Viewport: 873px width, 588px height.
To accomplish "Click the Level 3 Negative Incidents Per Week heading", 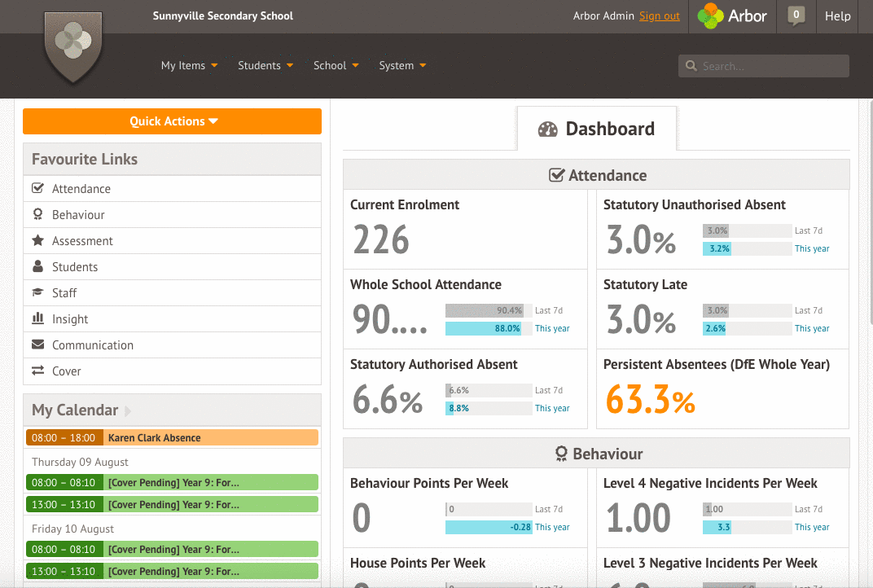I will [x=710, y=563].
